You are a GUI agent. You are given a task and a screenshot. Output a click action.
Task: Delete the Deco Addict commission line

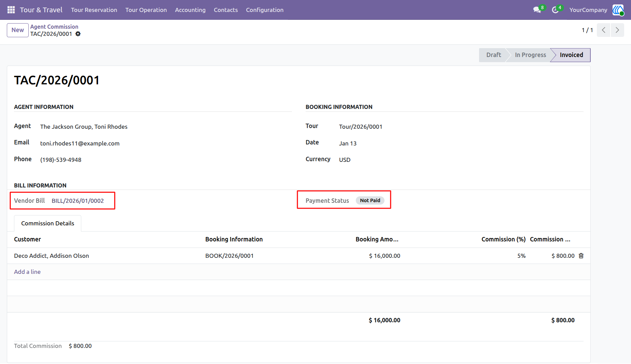581,256
